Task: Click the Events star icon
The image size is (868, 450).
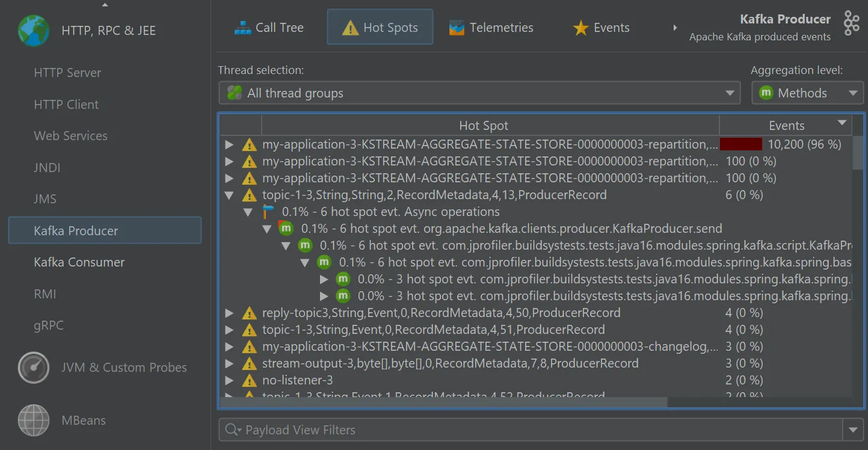Action: [580, 28]
